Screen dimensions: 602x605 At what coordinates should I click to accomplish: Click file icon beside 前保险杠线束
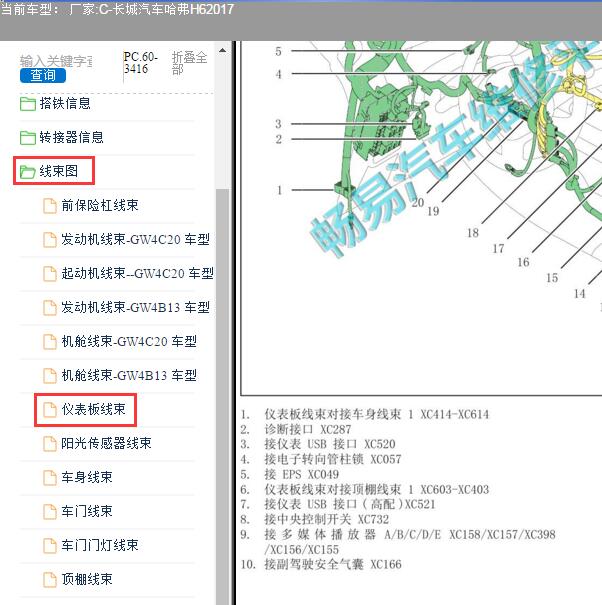(50, 206)
